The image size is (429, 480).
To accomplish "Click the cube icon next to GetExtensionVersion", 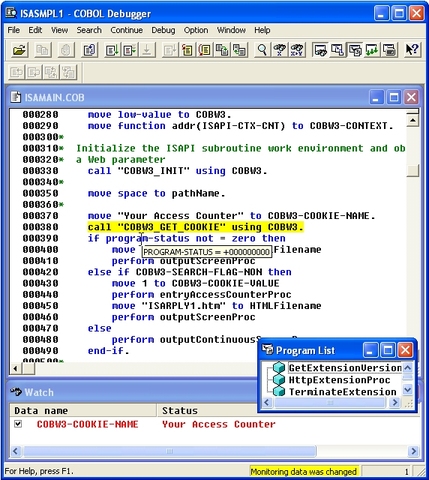I will click(x=279, y=367).
